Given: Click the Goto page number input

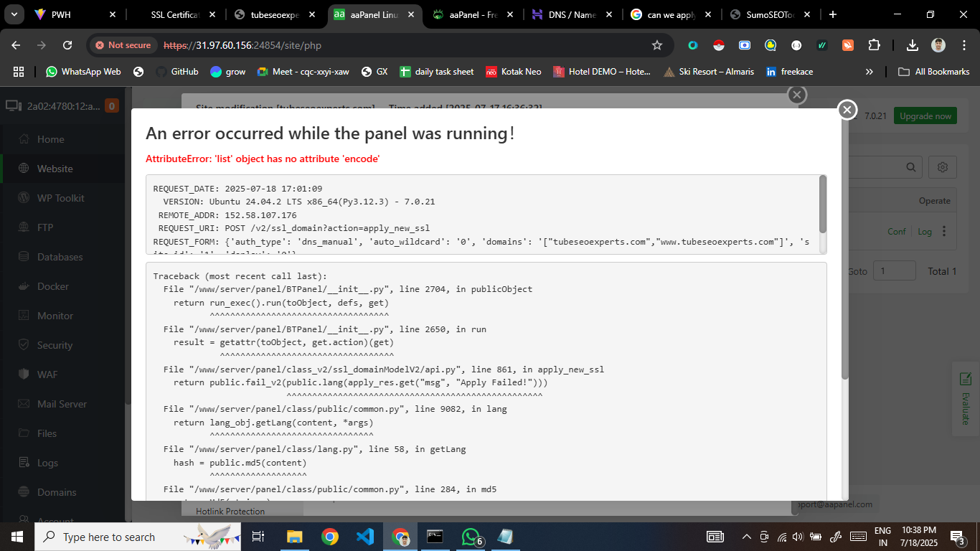Looking at the screenshot, I should 895,270.
